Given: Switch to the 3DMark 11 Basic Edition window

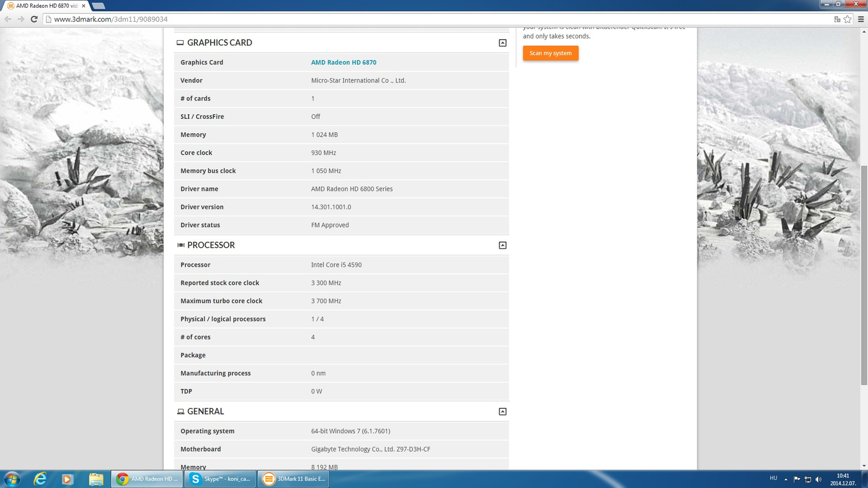Looking at the screenshot, I should click(293, 479).
